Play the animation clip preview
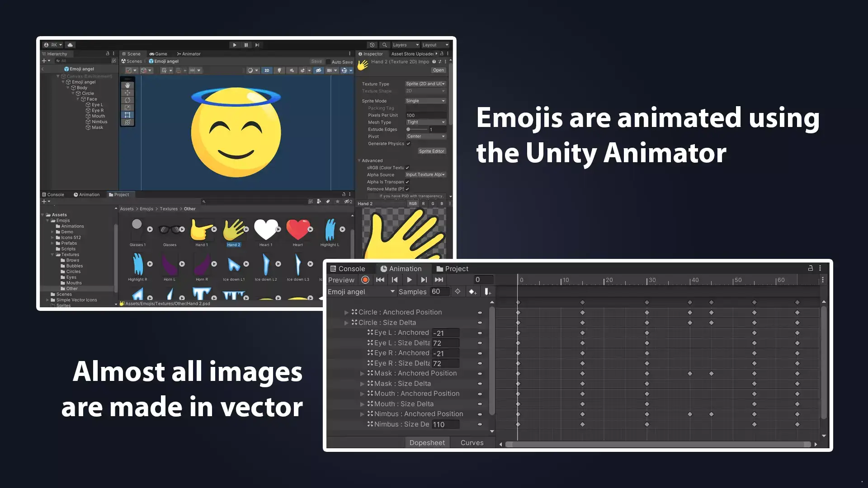Screen dimensions: 868x488 [409, 280]
